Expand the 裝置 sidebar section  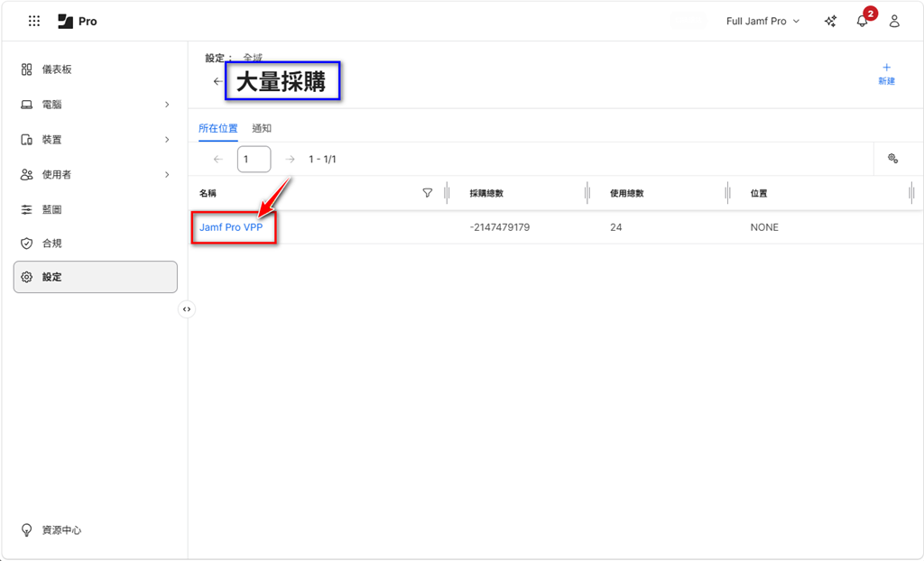167,140
